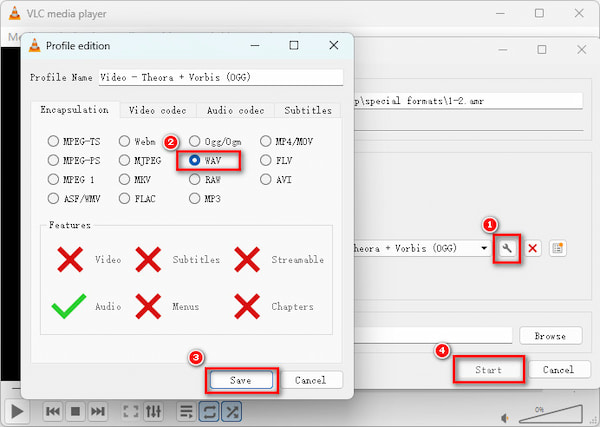Mute audio via speaker icon
The width and height of the screenshot is (600, 427).
[505, 418]
